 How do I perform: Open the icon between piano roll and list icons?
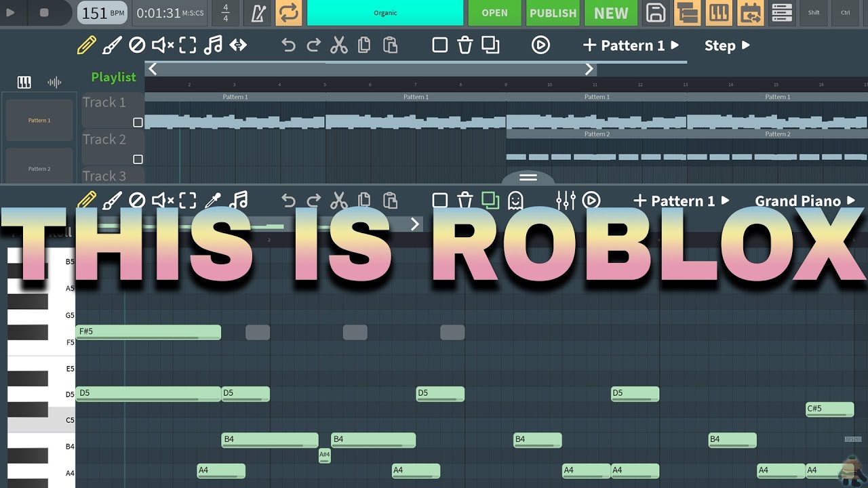click(751, 13)
